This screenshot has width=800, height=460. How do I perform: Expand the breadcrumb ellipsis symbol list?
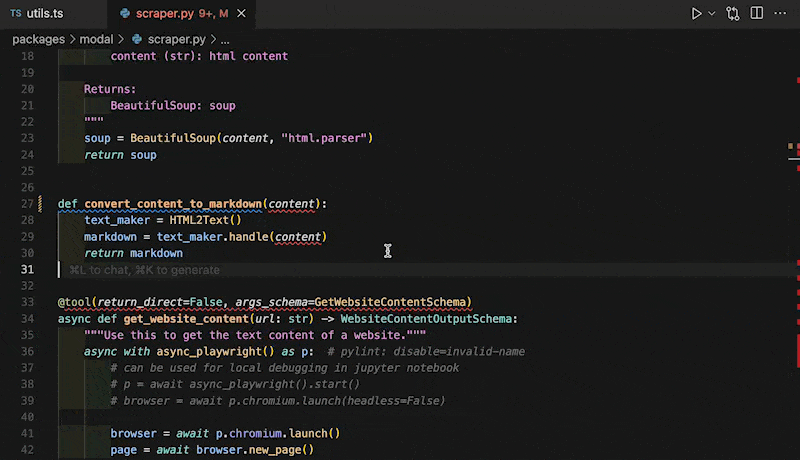(x=225, y=39)
